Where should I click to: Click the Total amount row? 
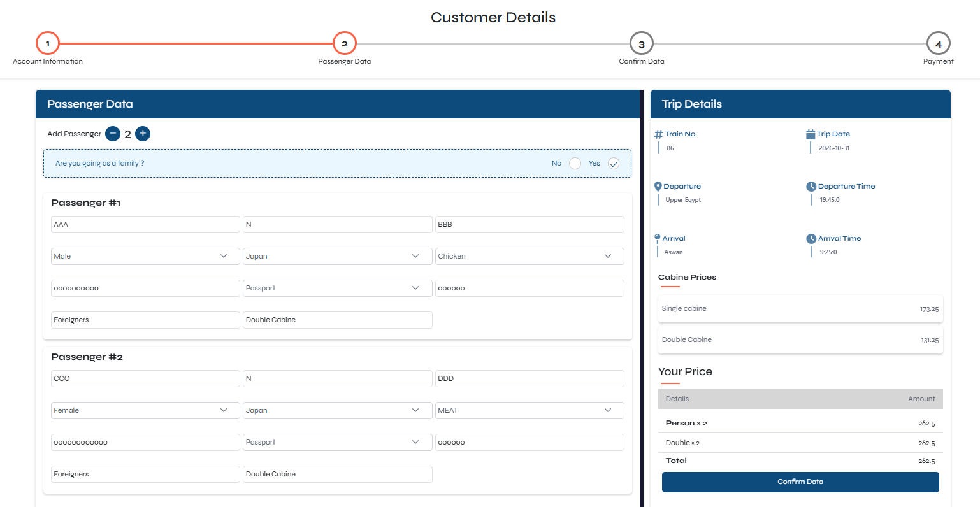(800, 461)
